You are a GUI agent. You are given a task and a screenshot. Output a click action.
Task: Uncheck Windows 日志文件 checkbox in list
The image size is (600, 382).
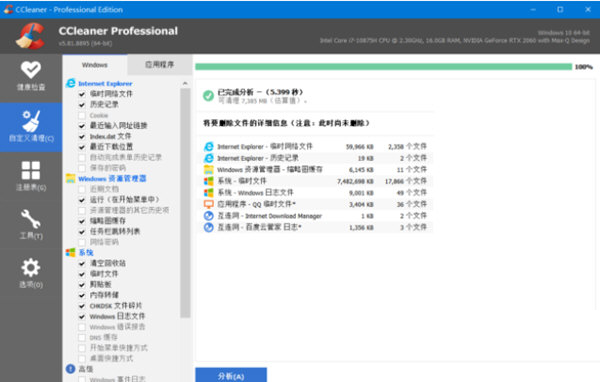click(x=82, y=316)
